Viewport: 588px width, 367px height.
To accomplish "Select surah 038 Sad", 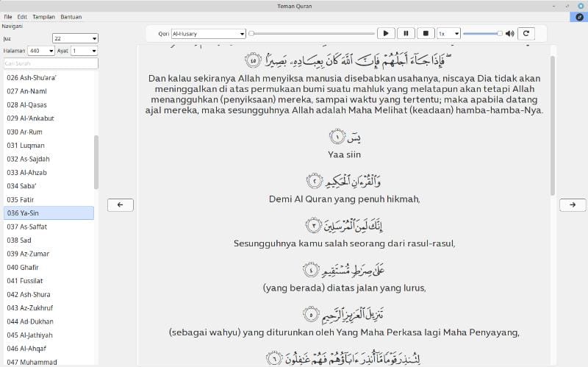I will (49, 240).
